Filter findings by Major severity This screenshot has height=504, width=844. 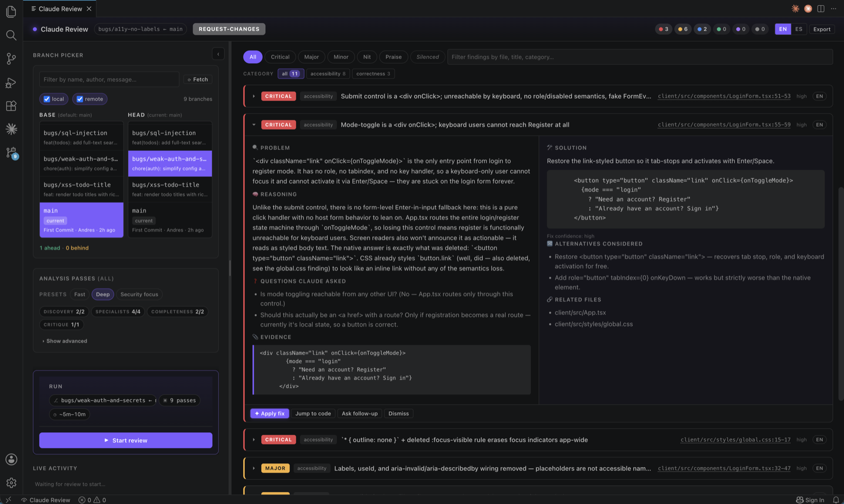312,57
